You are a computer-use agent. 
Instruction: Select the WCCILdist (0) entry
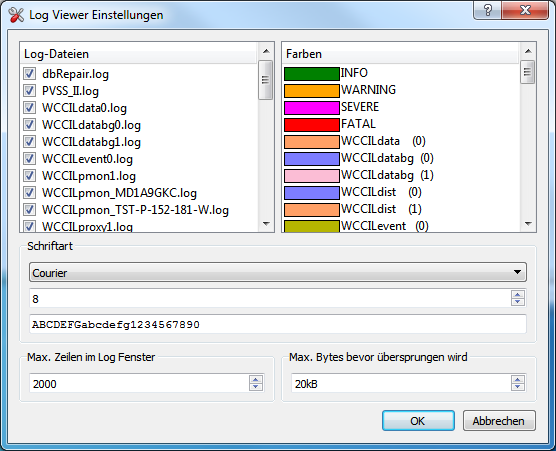pyautogui.click(x=401, y=192)
